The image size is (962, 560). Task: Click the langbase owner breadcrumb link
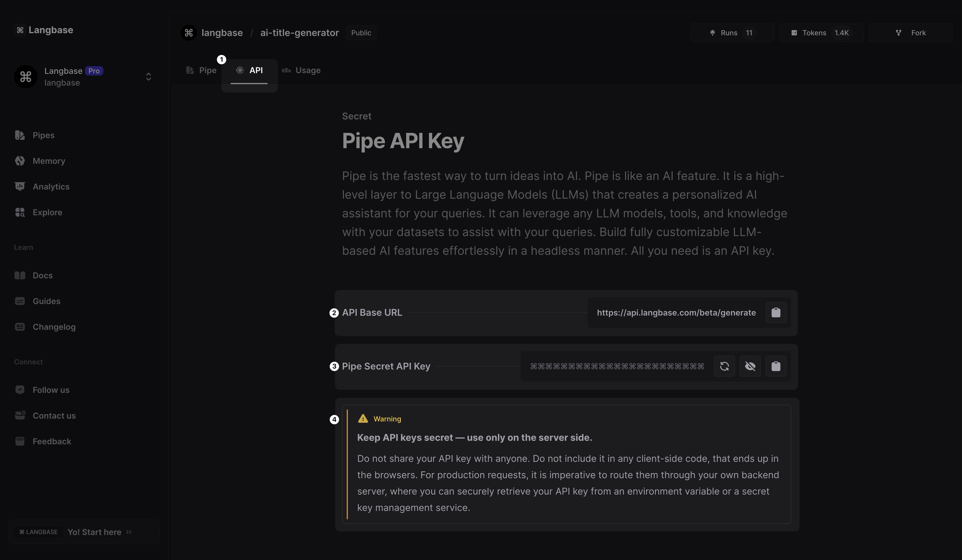pos(222,33)
